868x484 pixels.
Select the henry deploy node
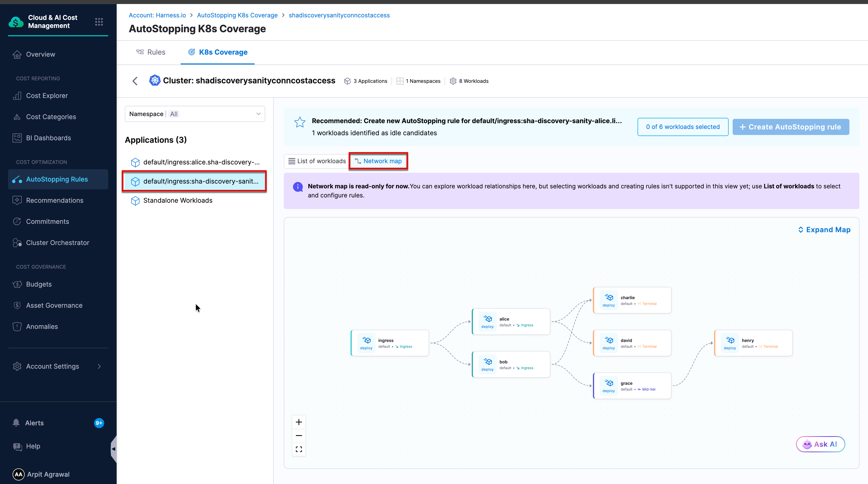click(x=754, y=343)
